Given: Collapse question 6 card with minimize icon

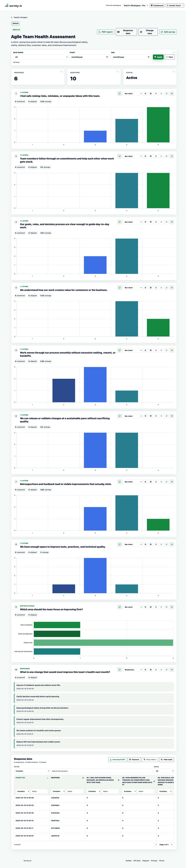Looking at the screenshot, I should (161, 416).
